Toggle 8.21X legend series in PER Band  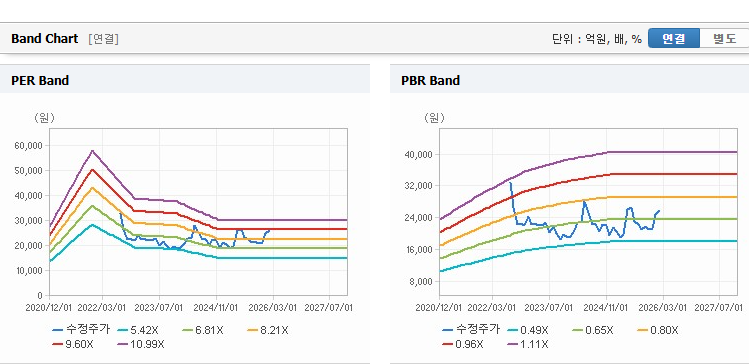269,330
